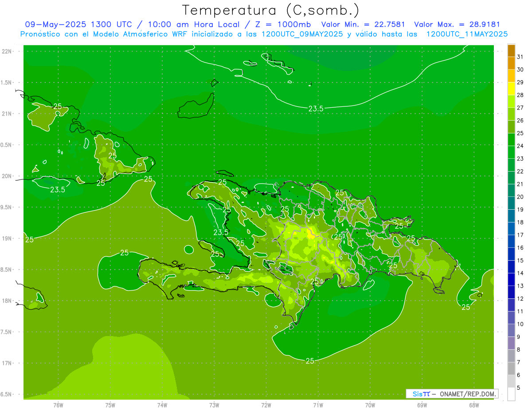Screen dimensions: 532x411
Task: Click the color scale label '30'
Action: 520,70
